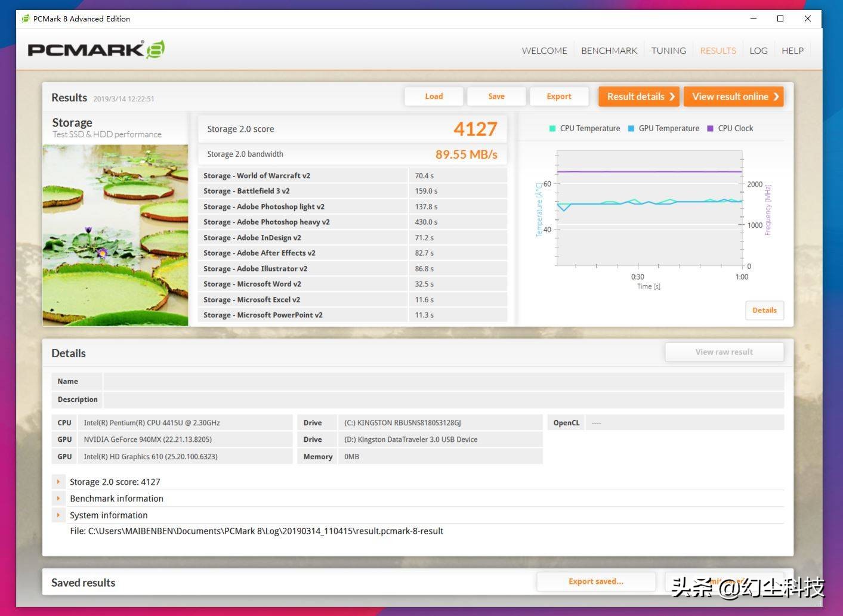Select Storage - Microsoft Word v2 row
The image size is (843, 616).
(352, 284)
